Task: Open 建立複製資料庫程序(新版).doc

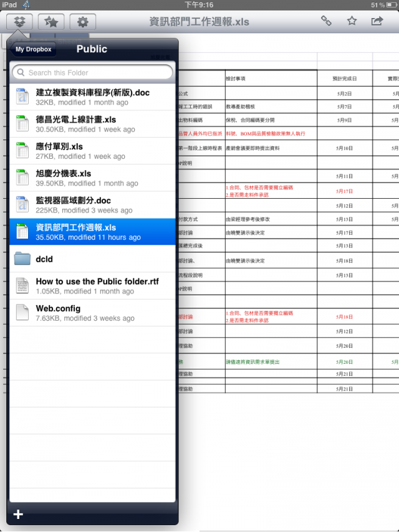Action: click(92, 97)
